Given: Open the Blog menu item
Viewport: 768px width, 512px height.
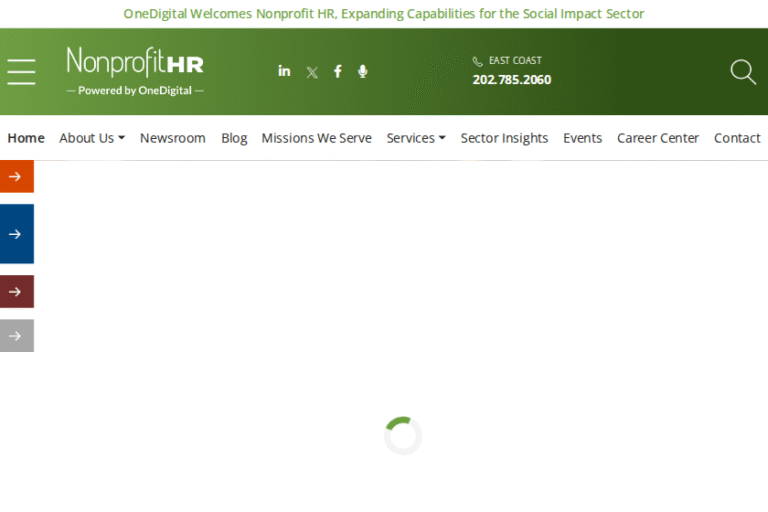Looking at the screenshot, I should click(234, 138).
